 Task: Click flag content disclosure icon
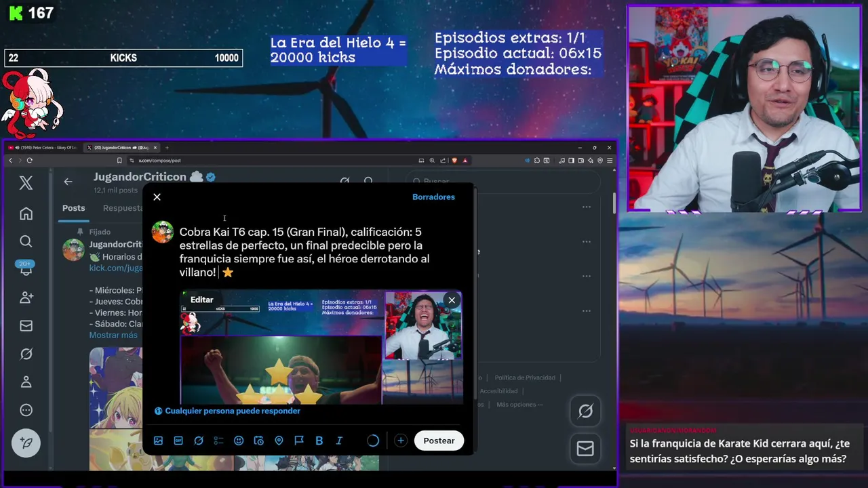click(x=299, y=441)
